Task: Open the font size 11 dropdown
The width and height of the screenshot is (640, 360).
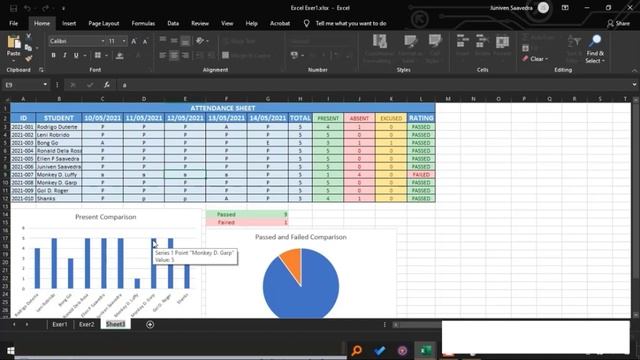Action: [x=124, y=41]
